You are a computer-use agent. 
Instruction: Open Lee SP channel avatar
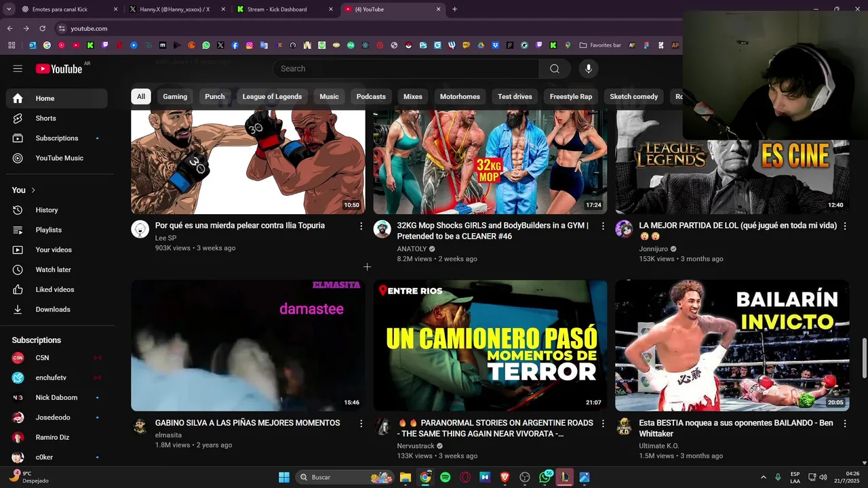[140, 229]
